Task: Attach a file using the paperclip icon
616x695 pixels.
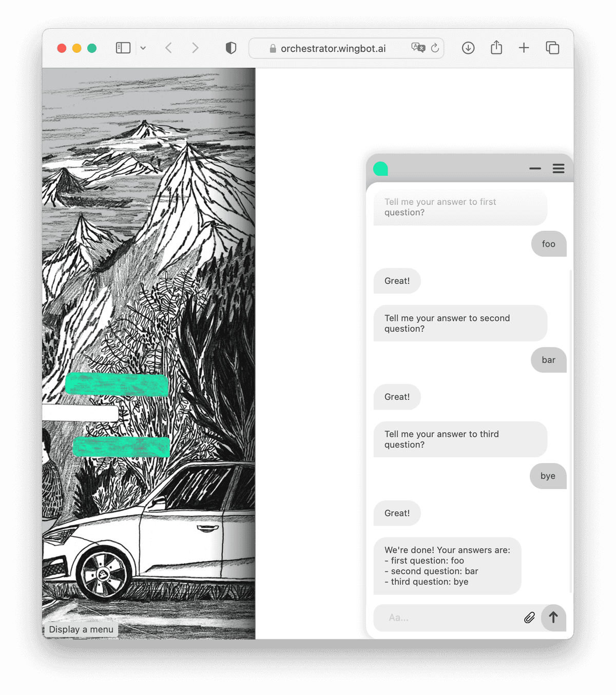Action: click(x=529, y=617)
